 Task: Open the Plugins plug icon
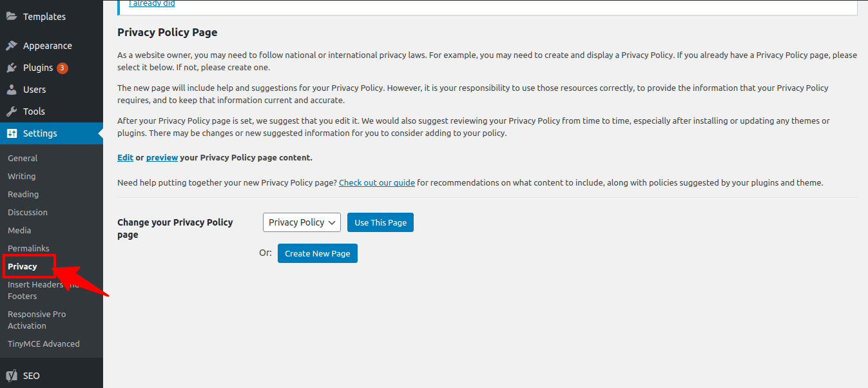pos(12,68)
